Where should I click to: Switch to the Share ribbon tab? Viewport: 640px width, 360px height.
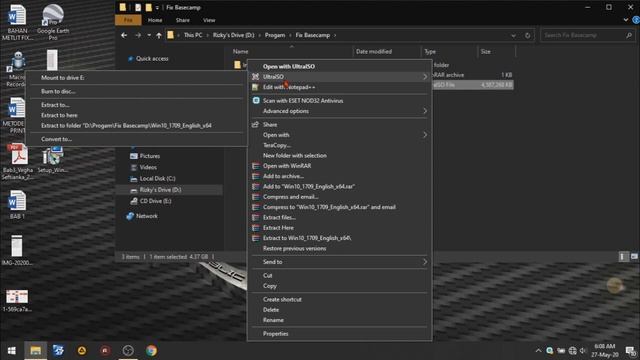pos(182,20)
